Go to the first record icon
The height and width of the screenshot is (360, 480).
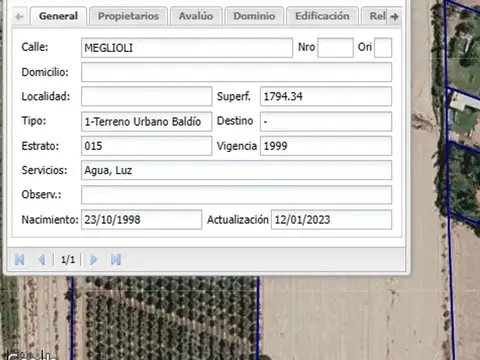(x=20, y=260)
